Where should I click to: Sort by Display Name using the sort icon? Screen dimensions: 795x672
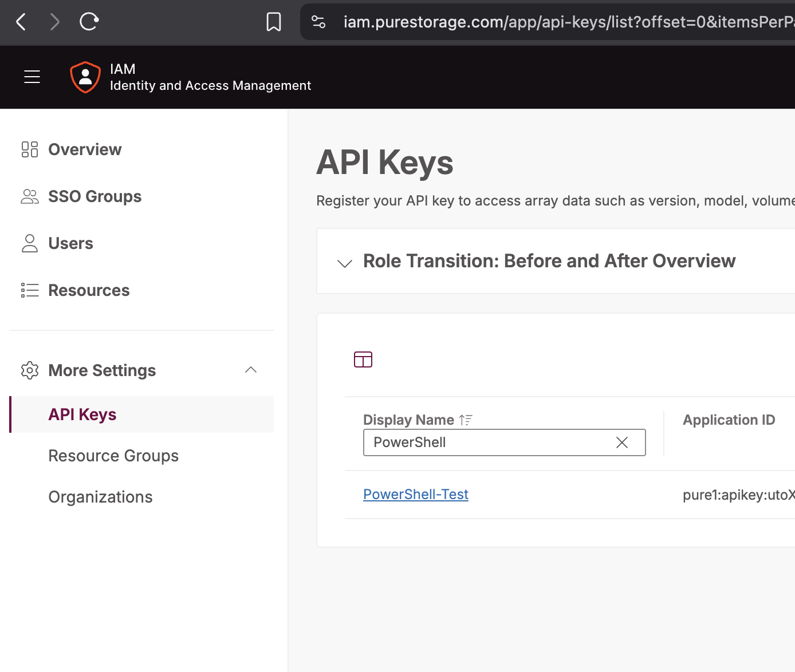[466, 420]
